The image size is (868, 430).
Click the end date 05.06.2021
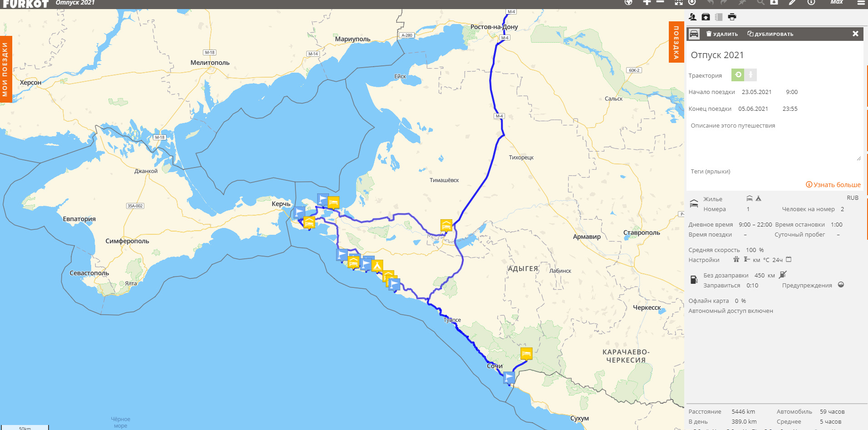pos(753,109)
